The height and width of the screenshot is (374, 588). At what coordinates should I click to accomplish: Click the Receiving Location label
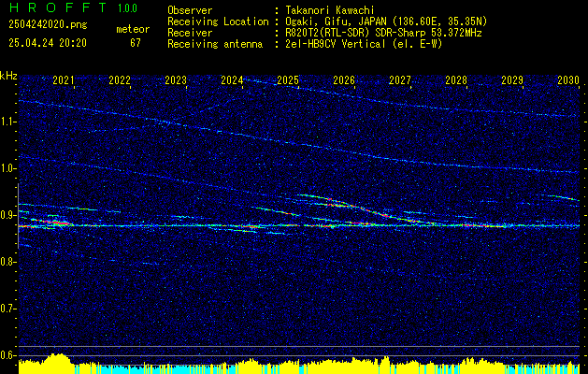tap(218, 22)
